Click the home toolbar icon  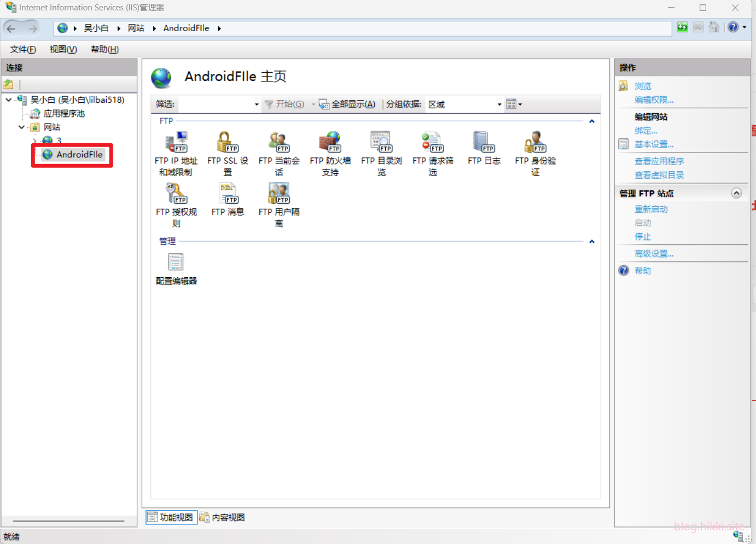pyautogui.click(x=714, y=27)
